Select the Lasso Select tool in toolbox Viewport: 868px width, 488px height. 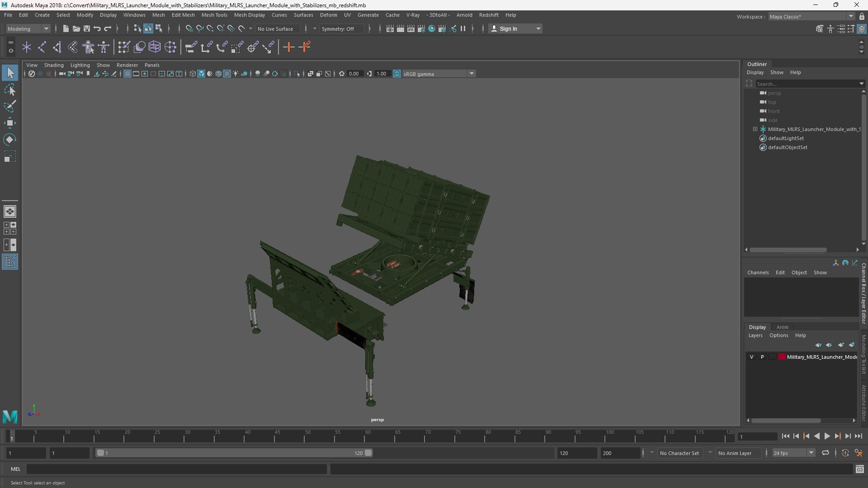[x=10, y=90]
